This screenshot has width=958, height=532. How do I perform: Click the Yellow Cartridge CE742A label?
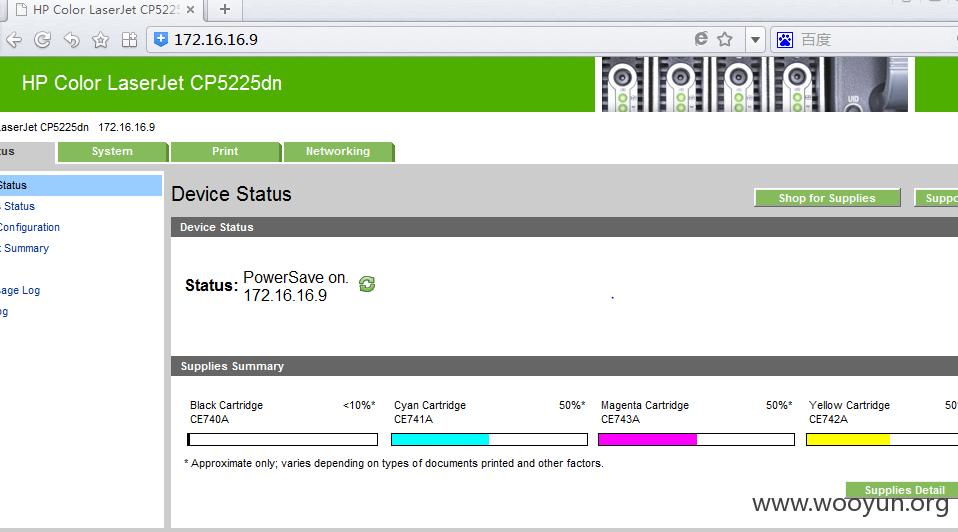click(x=849, y=412)
